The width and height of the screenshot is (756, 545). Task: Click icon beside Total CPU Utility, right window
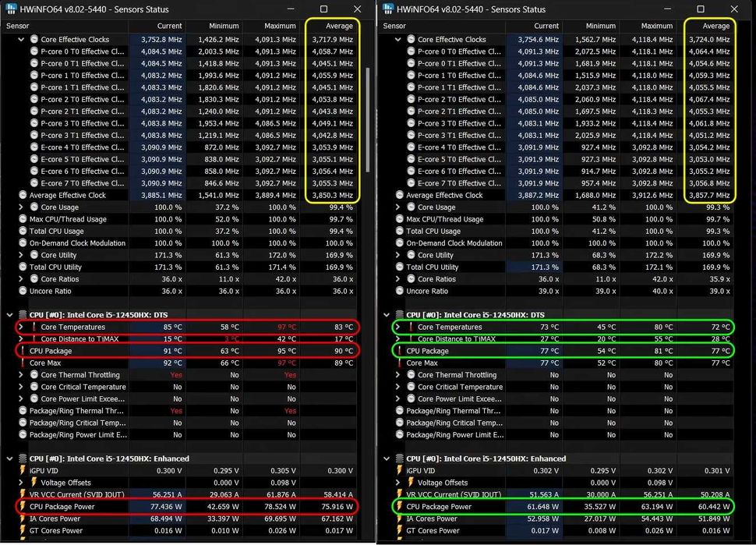click(x=400, y=267)
